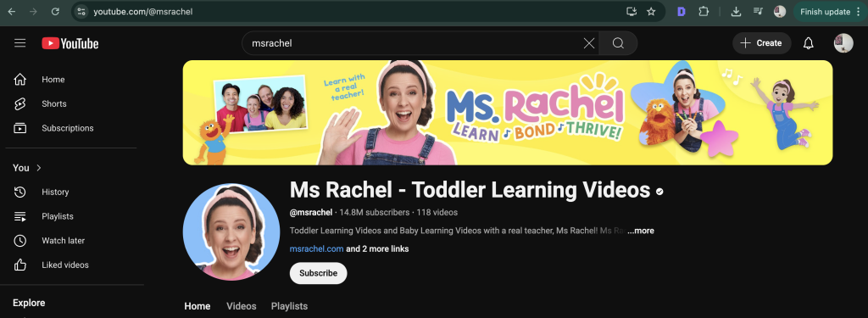The height and width of the screenshot is (318, 868).
Task: Open the Create button
Action: (x=762, y=43)
